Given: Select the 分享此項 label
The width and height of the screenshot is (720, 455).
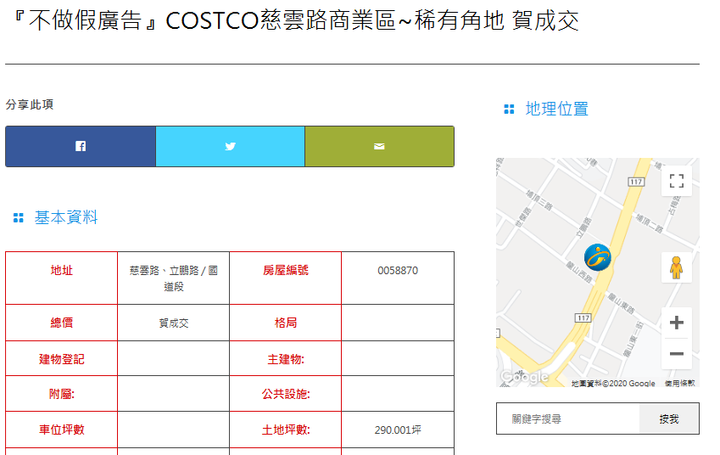Looking at the screenshot, I should (x=29, y=104).
